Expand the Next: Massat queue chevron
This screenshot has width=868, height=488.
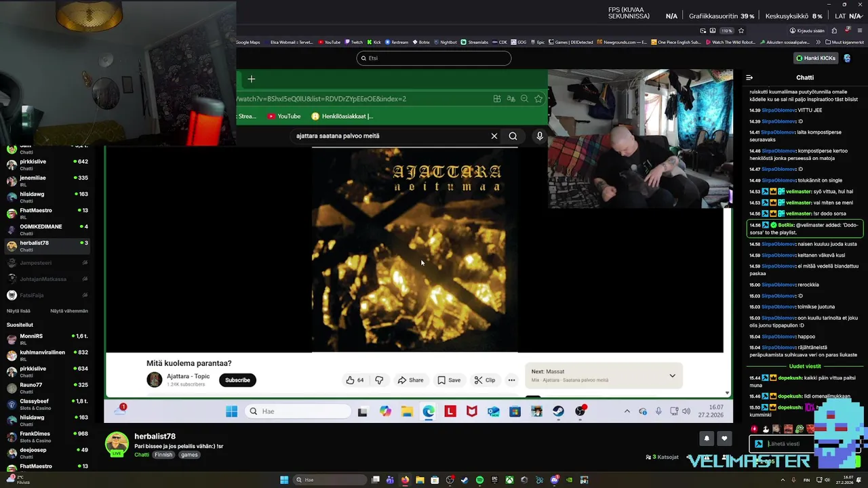[672, 375]
